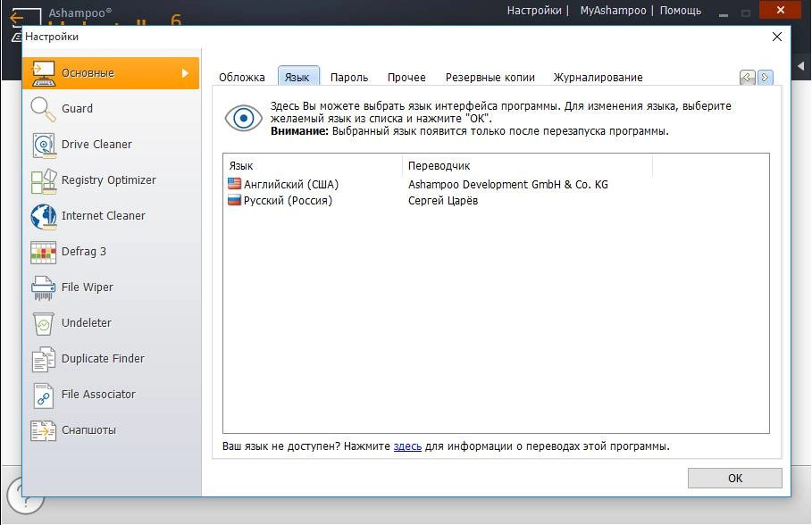Select the Guard settings category

[x=111, y=109]
